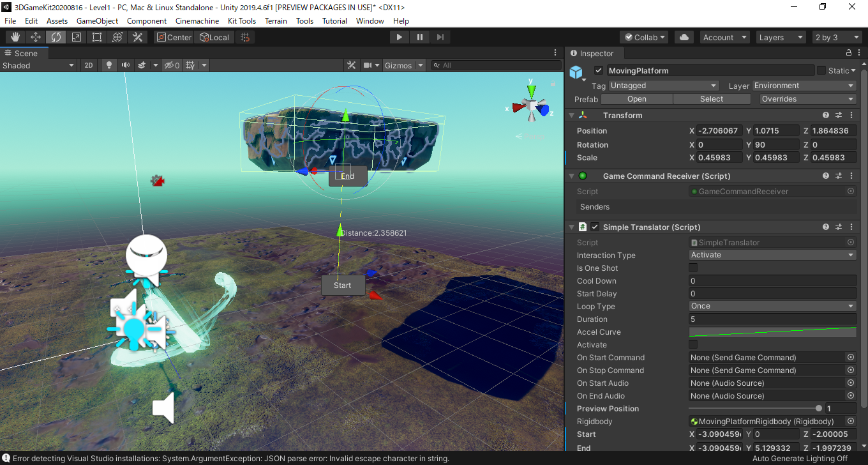Screen dimensions: 868x465
Task: Open the Cinemachine menu
Action: coord(197,21)
